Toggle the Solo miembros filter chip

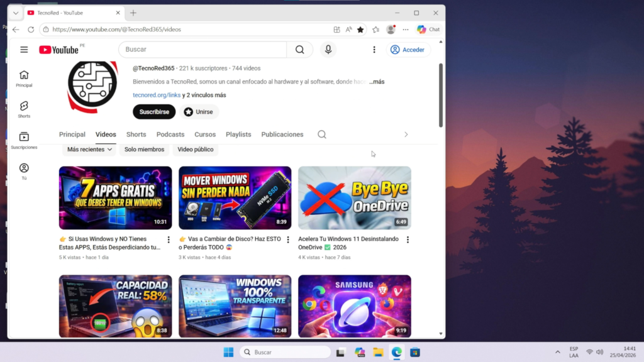pyautogui.click(x=145, y=150)
